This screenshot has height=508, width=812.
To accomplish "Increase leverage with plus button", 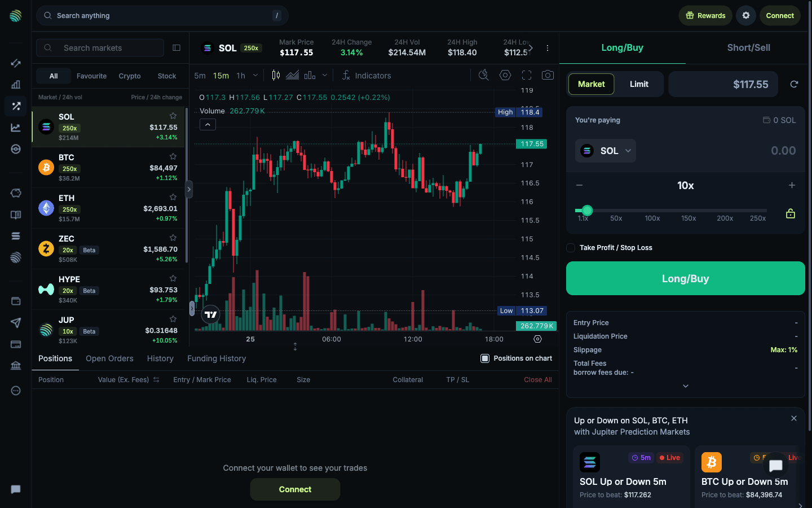I will 792,185.
